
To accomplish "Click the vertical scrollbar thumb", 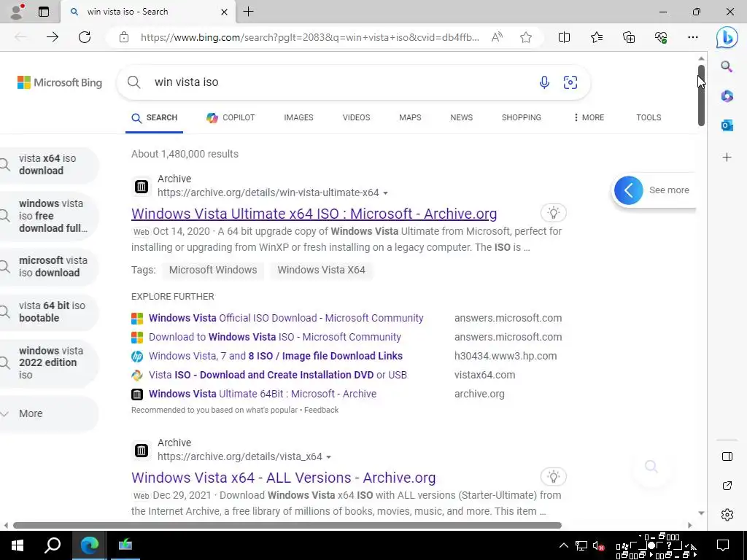I will 701,96.
